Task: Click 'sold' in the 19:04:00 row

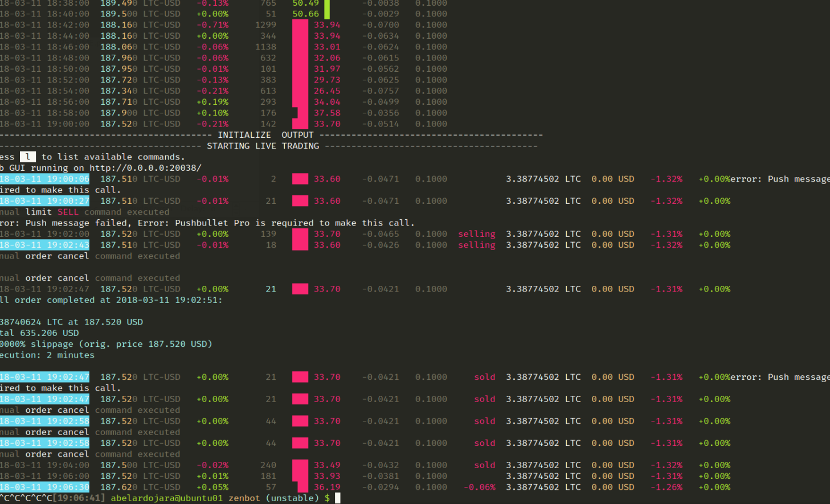Action: click(485, 465)
